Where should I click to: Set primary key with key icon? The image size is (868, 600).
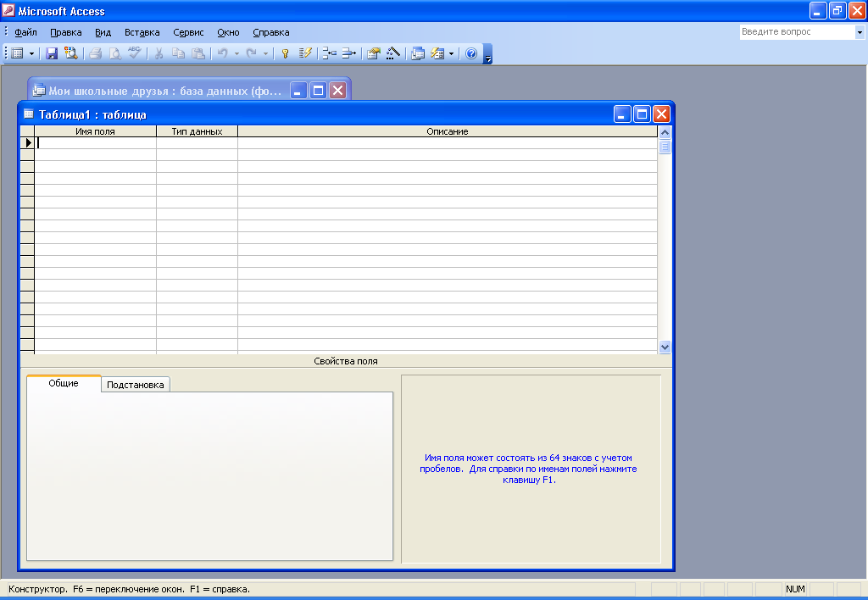(285, 53)
